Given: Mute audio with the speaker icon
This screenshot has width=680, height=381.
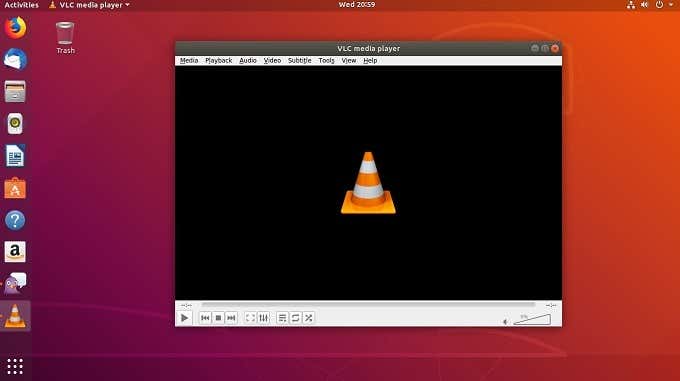Looking at the screenshot, I should 505,321.
